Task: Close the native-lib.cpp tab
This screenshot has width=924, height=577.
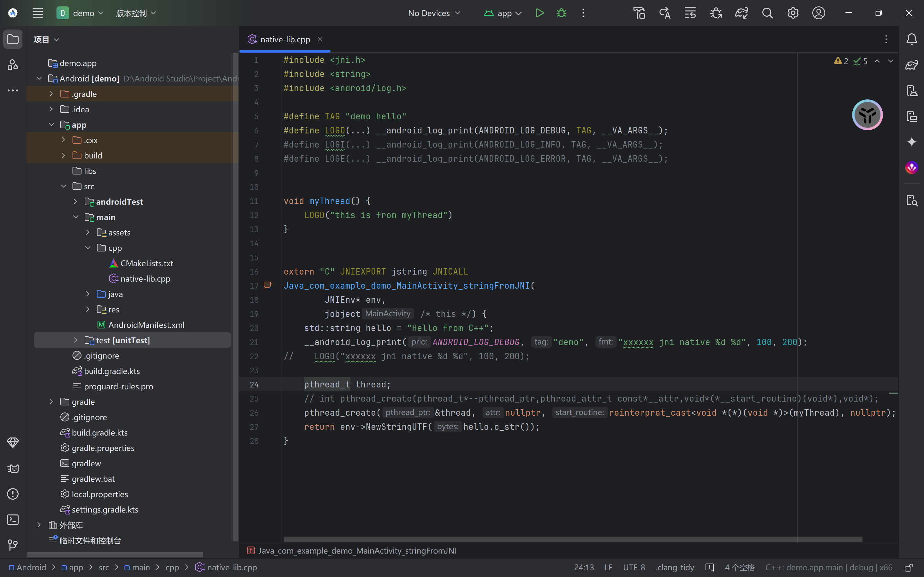Action: coord(320,39)
